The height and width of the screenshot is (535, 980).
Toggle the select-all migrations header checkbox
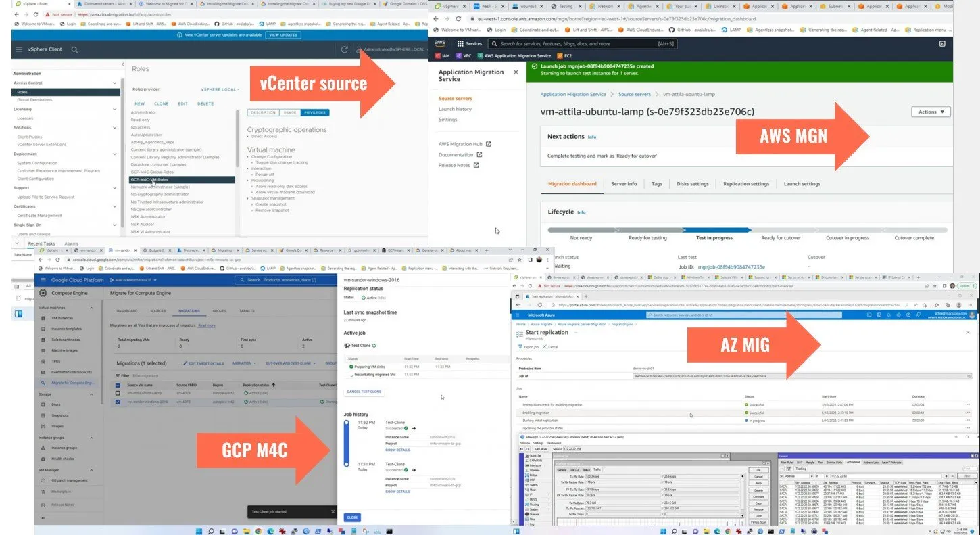[118, 384]
